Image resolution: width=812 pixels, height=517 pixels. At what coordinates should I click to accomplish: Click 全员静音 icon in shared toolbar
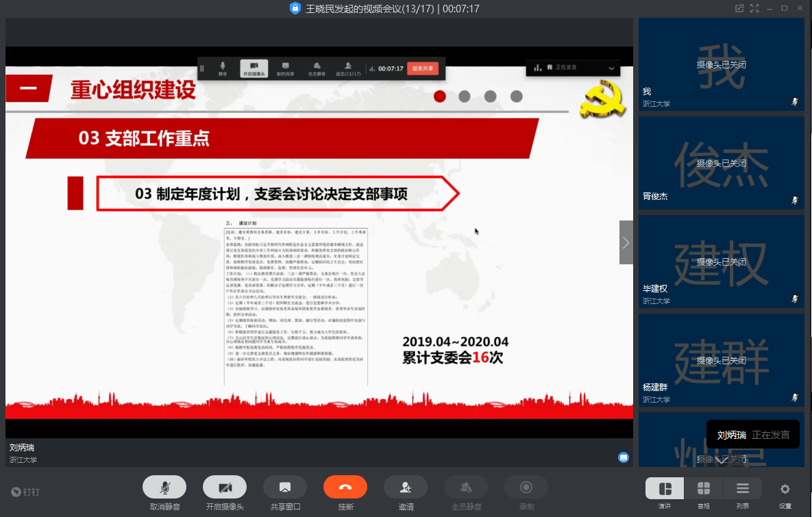[x=317, y=68]
